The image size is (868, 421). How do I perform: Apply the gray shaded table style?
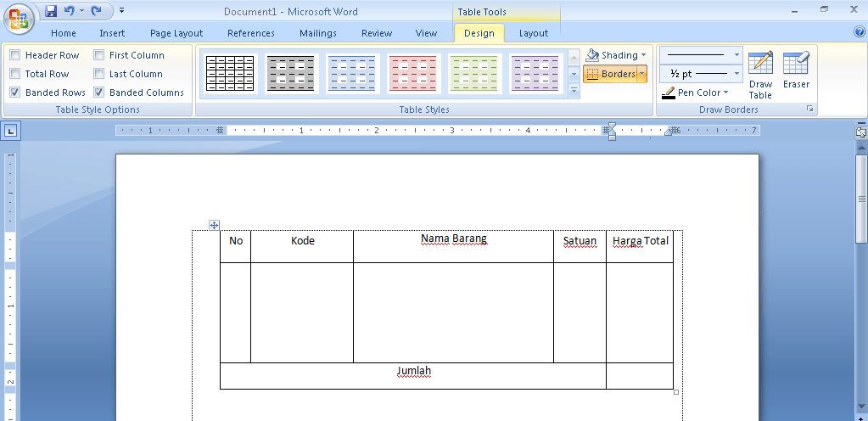point(291,73)
